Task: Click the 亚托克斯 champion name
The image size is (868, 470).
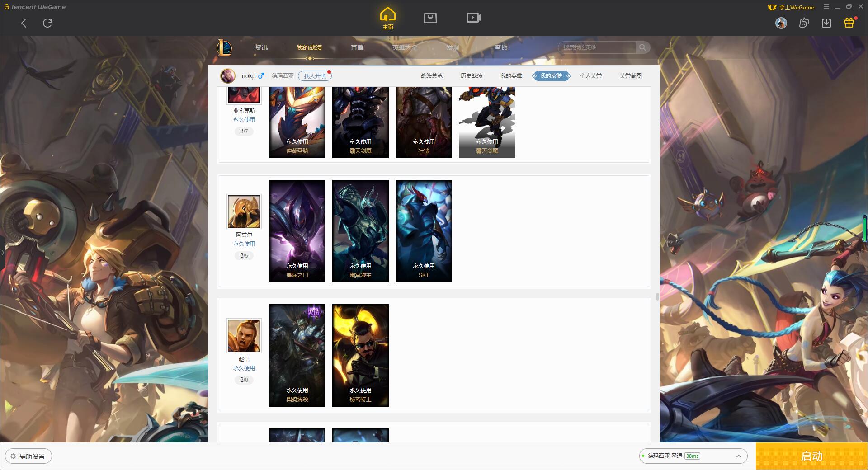Action: [244, 111]
